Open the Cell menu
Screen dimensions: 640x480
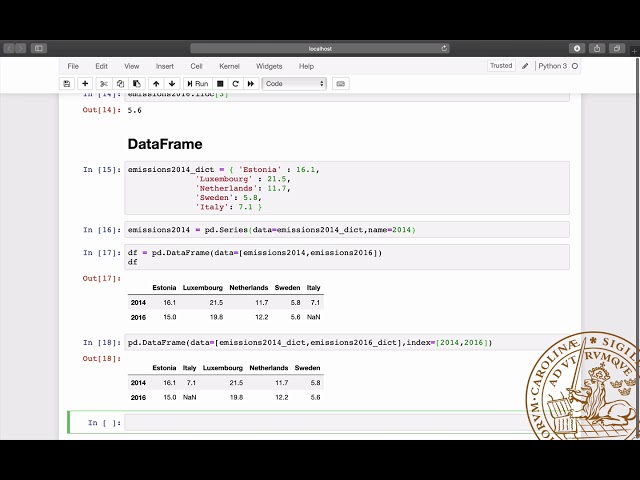(196, 66)
